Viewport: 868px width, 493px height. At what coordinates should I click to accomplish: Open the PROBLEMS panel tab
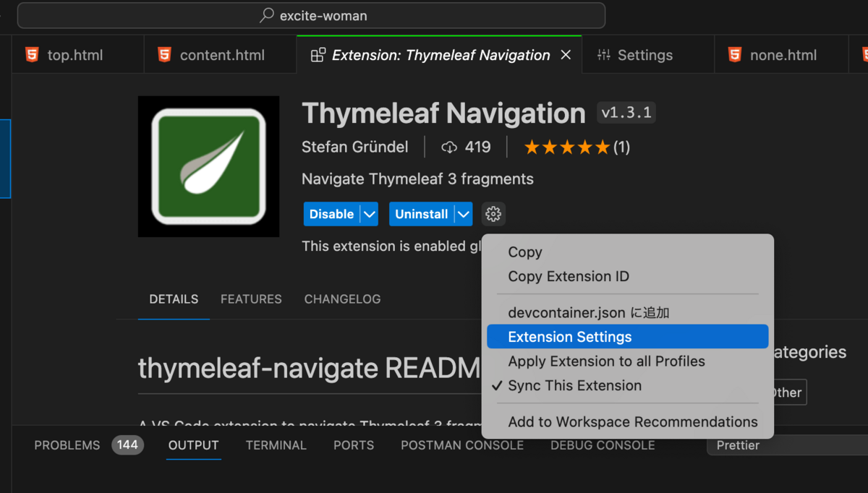[67, 445]
